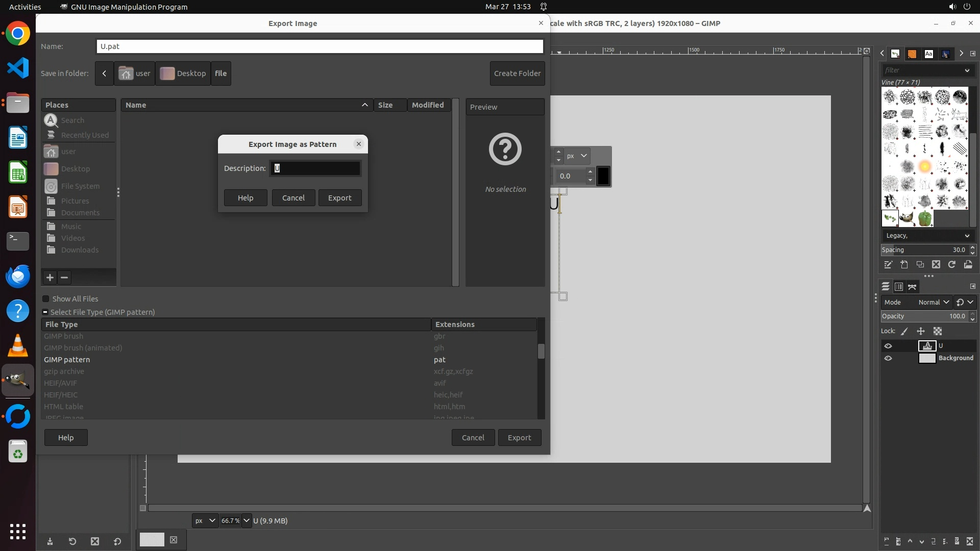Click the lock alpha channel checkerboard icon
980x551 pixels.
point(938,331)
